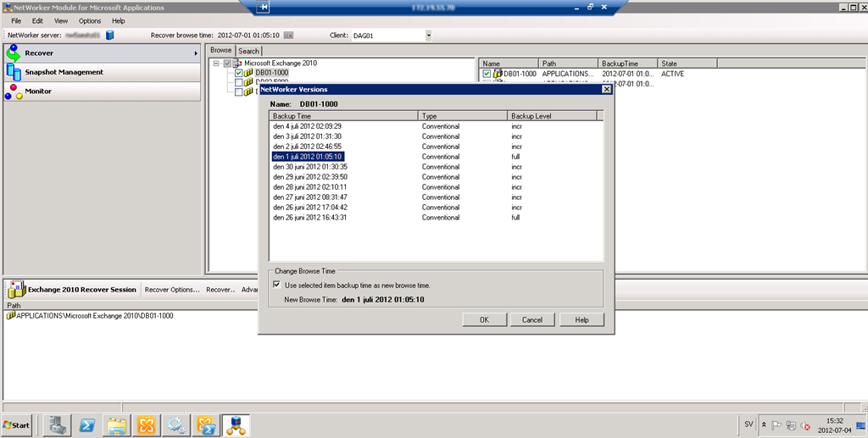The height and width of the screenshot is (438, 868).
Task: Open the Exchange Management Shell taskbar icon
Action: 206,425
